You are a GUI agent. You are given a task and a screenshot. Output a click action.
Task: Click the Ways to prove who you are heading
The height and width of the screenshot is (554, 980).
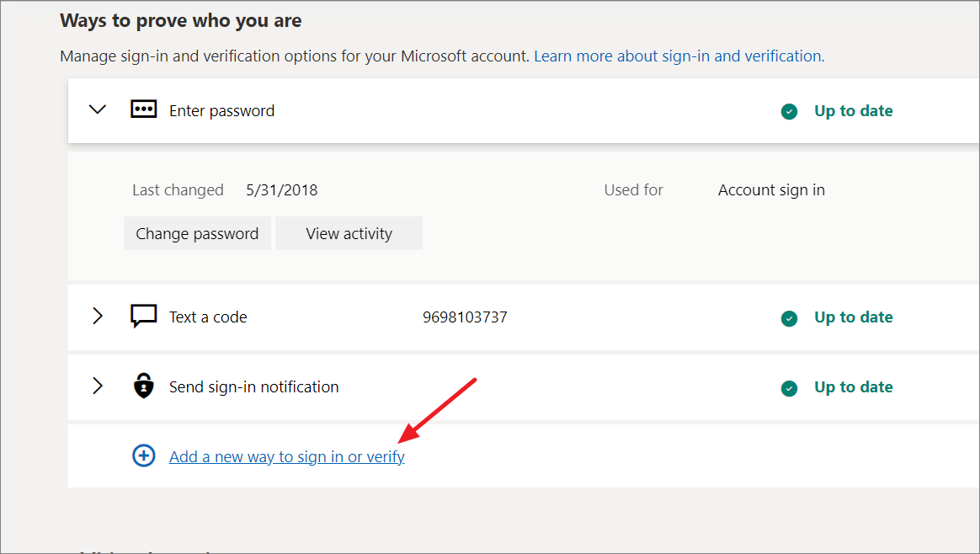point(180,20)
